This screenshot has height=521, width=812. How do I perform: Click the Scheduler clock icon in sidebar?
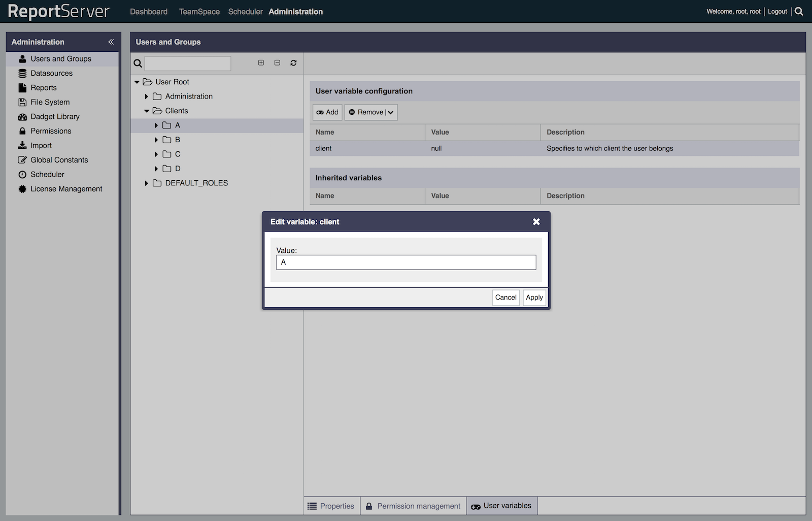22,174
